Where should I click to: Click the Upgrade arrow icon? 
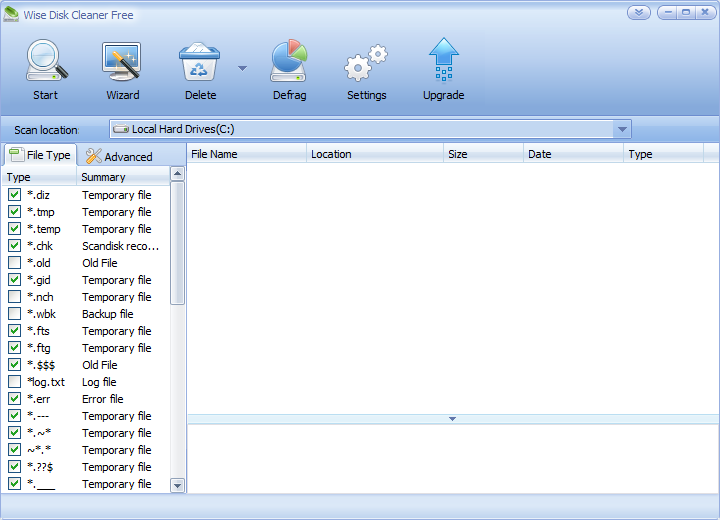tap(444, 60)
